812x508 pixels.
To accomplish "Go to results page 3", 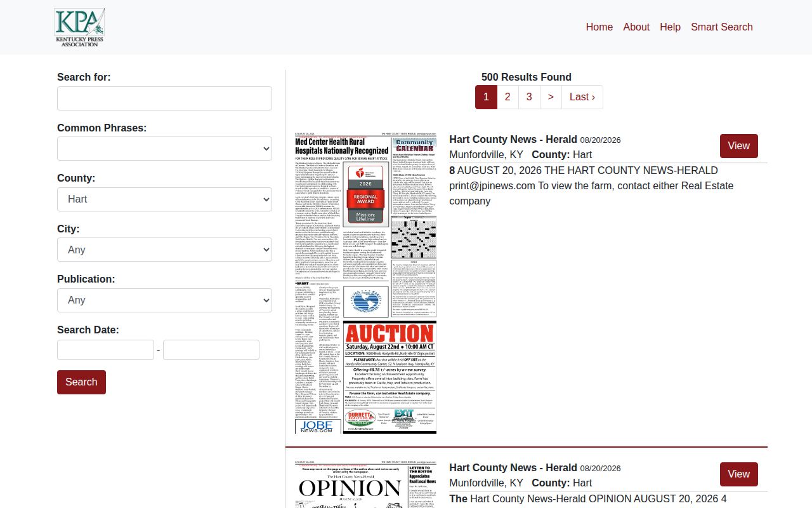I will 529,97.
